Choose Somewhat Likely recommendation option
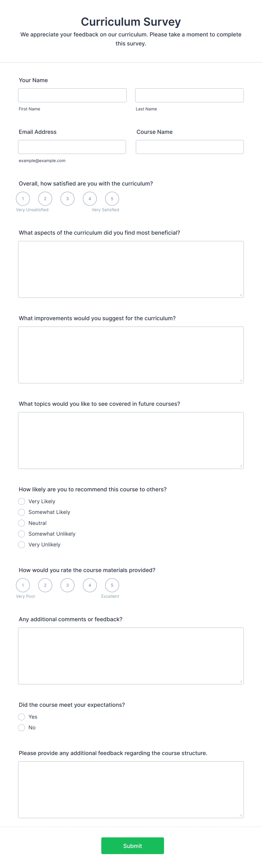This screenshot has height=868, width=262. click(21, 512)
